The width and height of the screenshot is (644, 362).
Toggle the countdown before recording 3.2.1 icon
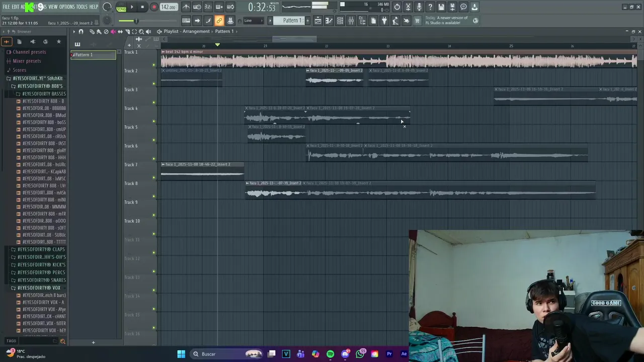click(208, 7)
